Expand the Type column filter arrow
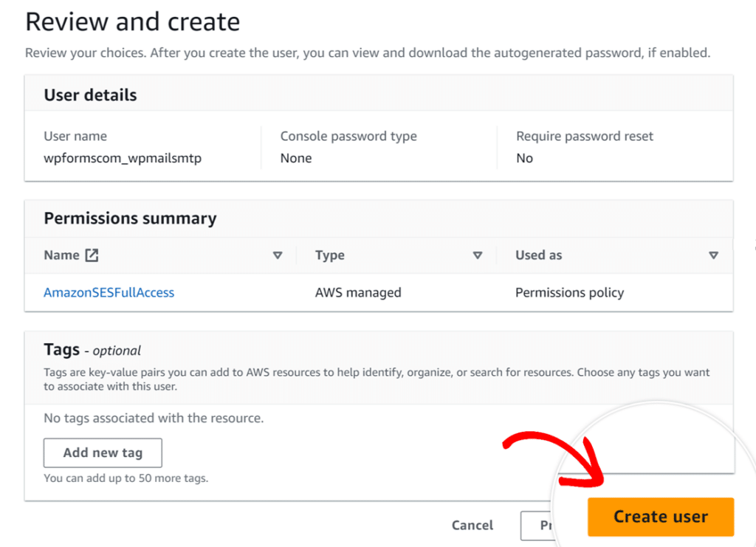The width and height of the screenshot is (756, 547). click(x=478, y=255)
